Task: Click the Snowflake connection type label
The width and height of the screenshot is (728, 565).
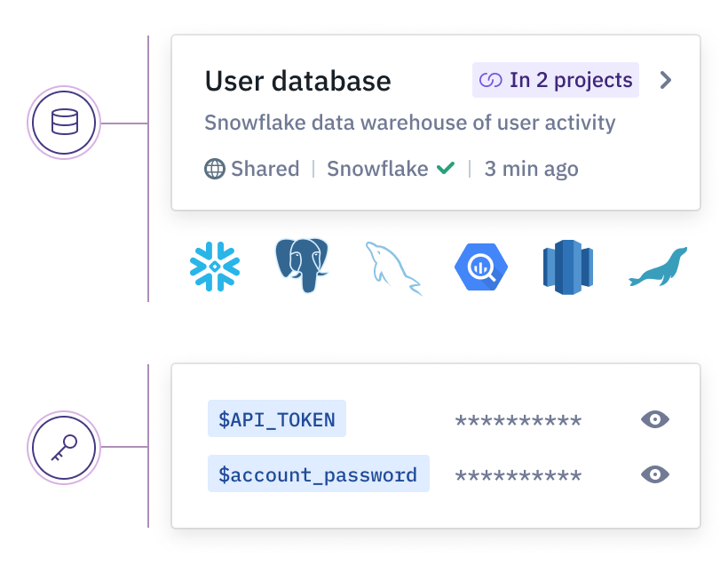Action: (x=377, y=169)
